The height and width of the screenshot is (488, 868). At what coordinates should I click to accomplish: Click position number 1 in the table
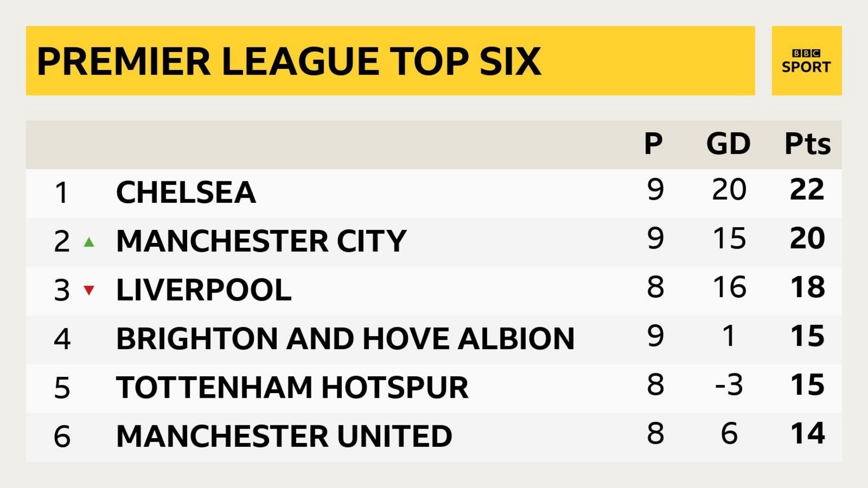pos(62,193)
